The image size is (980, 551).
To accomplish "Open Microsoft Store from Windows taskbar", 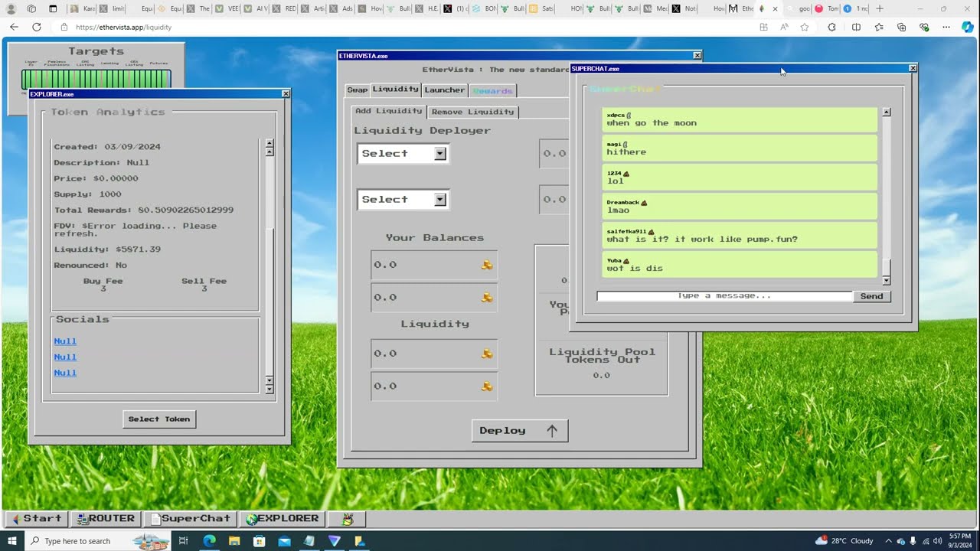I will (x=260, y=541).
